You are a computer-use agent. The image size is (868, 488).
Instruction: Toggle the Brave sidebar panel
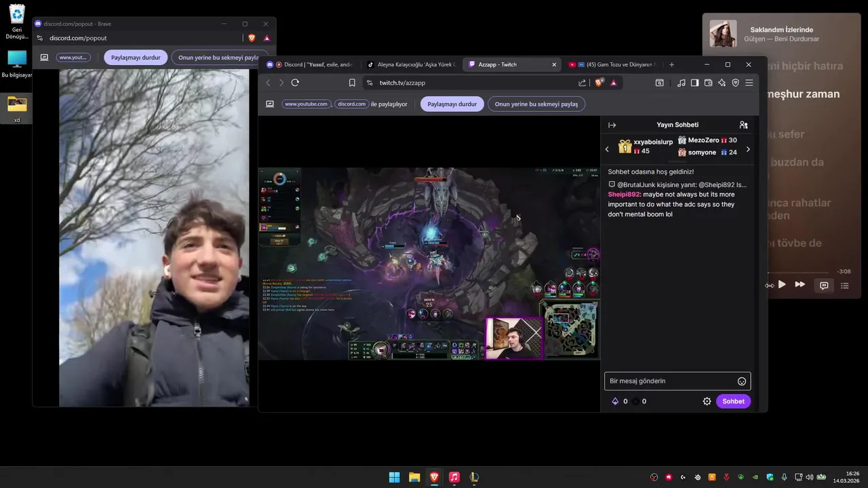coord(694,83)
